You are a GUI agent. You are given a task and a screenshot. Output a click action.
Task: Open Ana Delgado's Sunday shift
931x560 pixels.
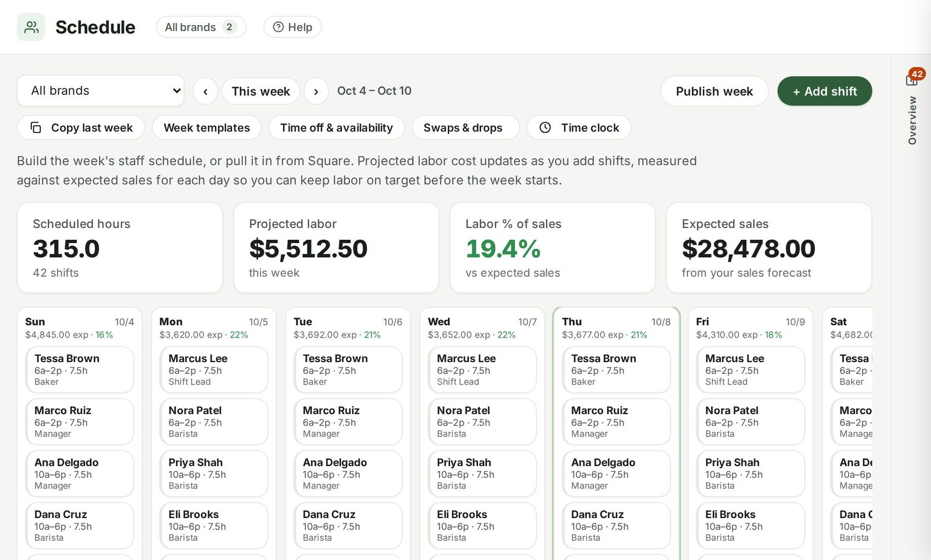[79, 473]
